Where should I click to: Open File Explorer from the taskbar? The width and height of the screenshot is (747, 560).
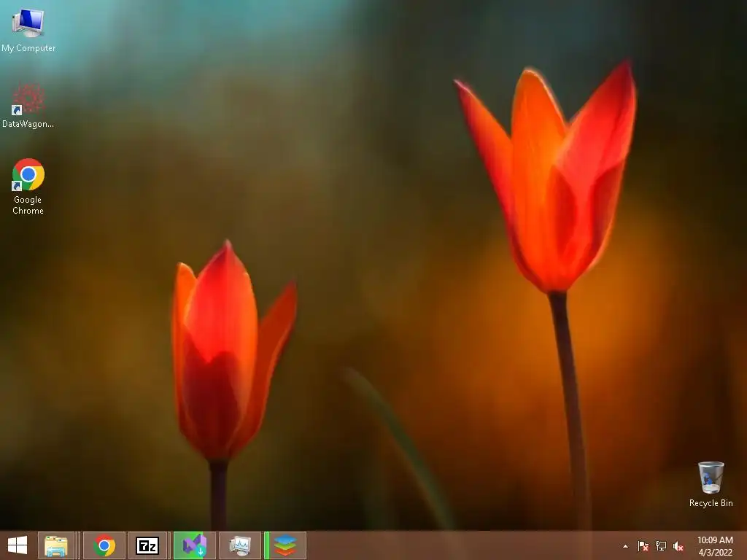pyautogui.click(x=55, y=545)
